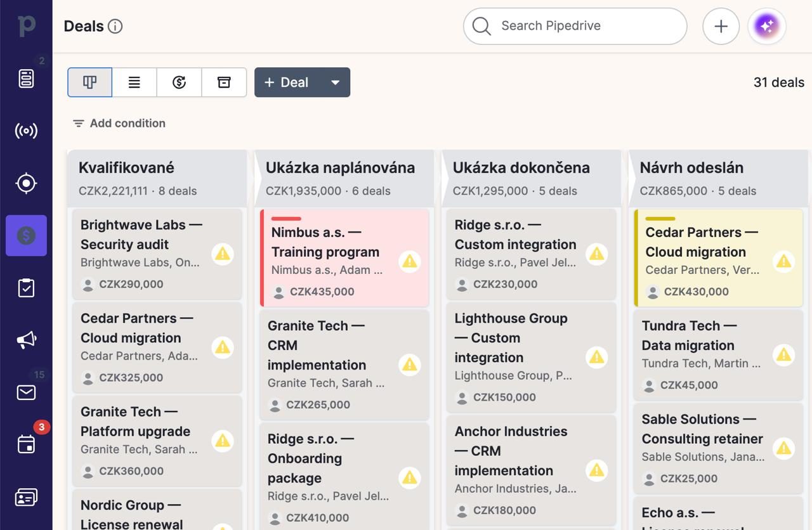Switch to pipeline kanban view
This screenshot has width=812, height=530.
[89, 82]
